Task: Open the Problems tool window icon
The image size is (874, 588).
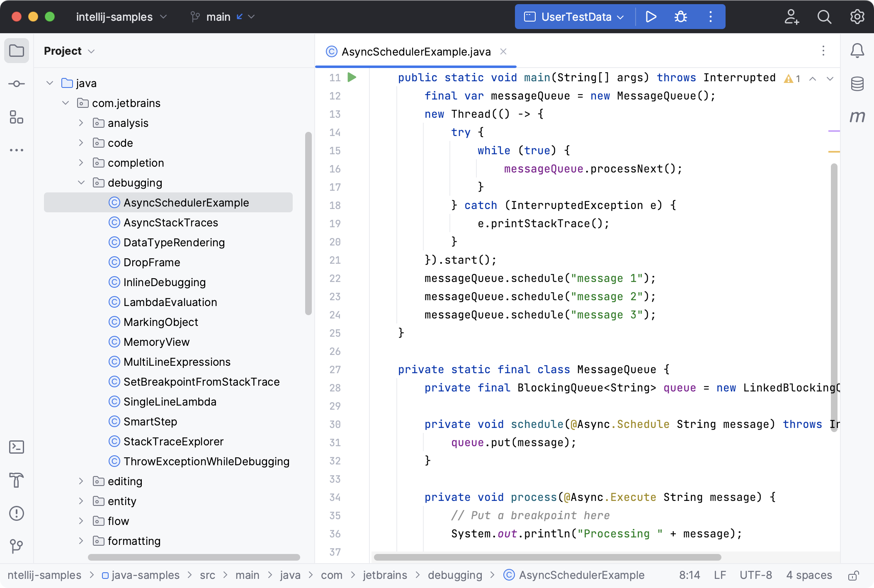Action: pyautogui.click(x=17, y=513)
